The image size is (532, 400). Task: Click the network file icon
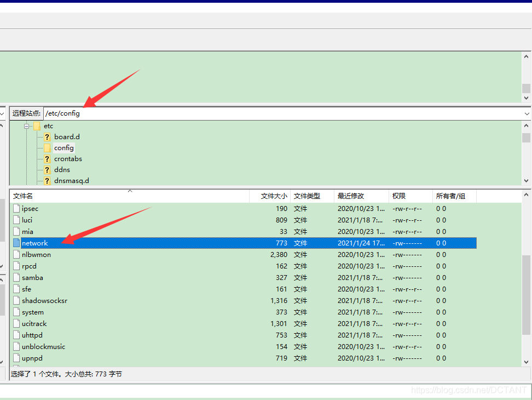tap(16, 243)
